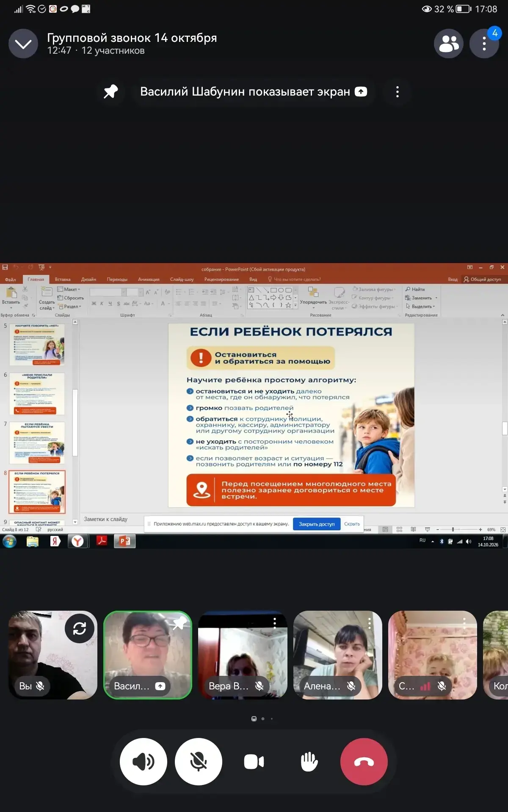The width and height of the screenshot is (508, 812).
Task: Open the Windows Explorer taskbar icon
Action: pos(33,541)
